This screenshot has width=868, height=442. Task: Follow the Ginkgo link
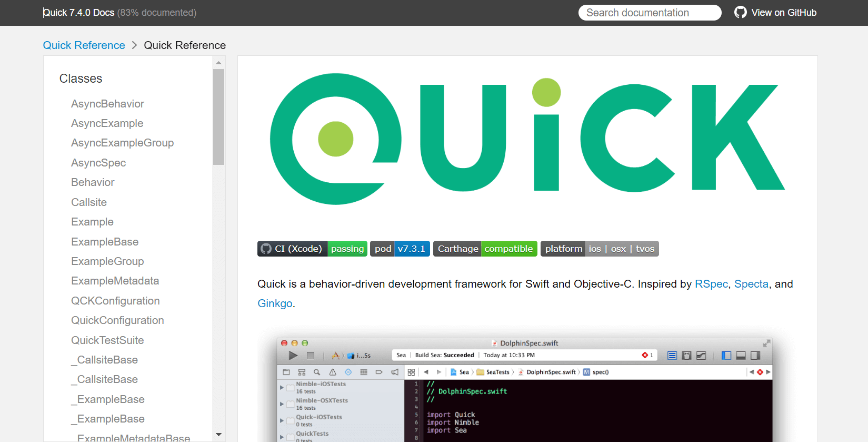(x=275, y=303)
